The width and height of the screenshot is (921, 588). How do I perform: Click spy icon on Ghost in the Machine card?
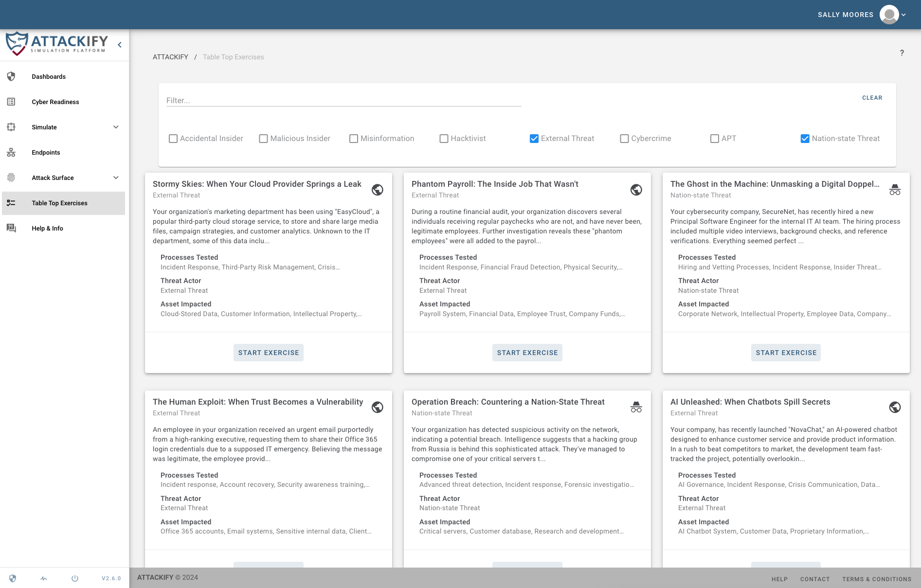point(895,190)
